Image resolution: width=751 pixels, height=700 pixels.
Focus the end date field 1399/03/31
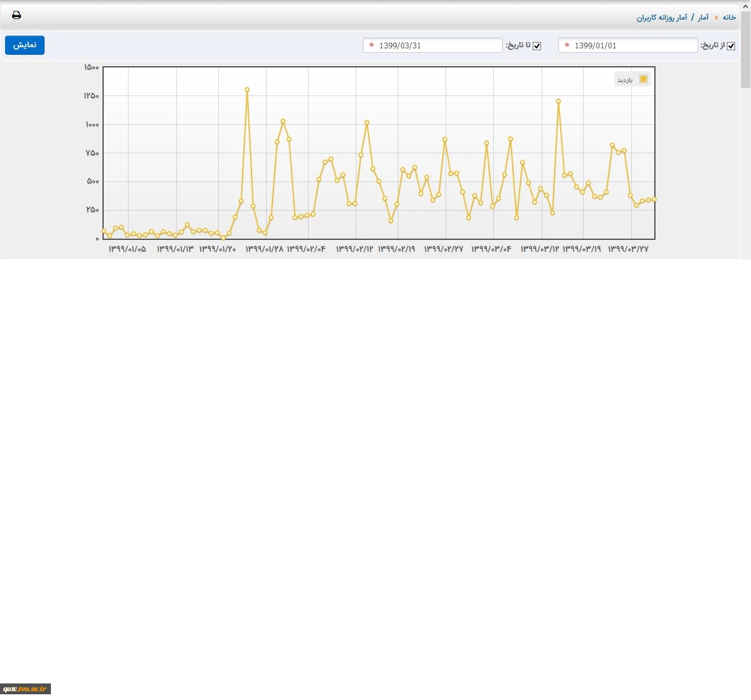436,46
